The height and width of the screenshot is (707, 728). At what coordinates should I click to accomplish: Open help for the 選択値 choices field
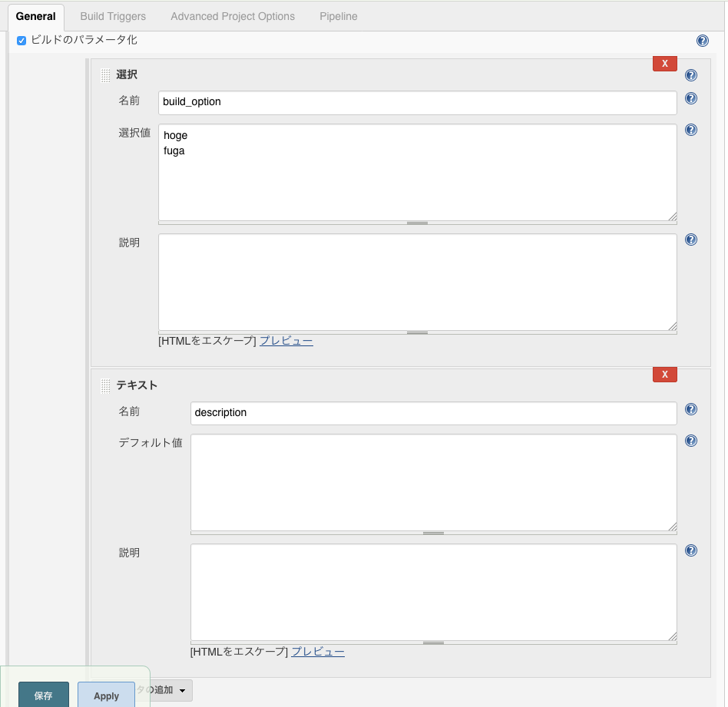pos(690,130)
